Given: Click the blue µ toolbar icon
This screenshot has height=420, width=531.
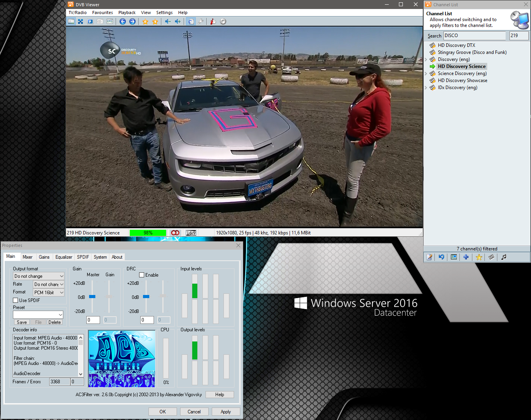Looking at the screenshot, I should click(90, 21).
